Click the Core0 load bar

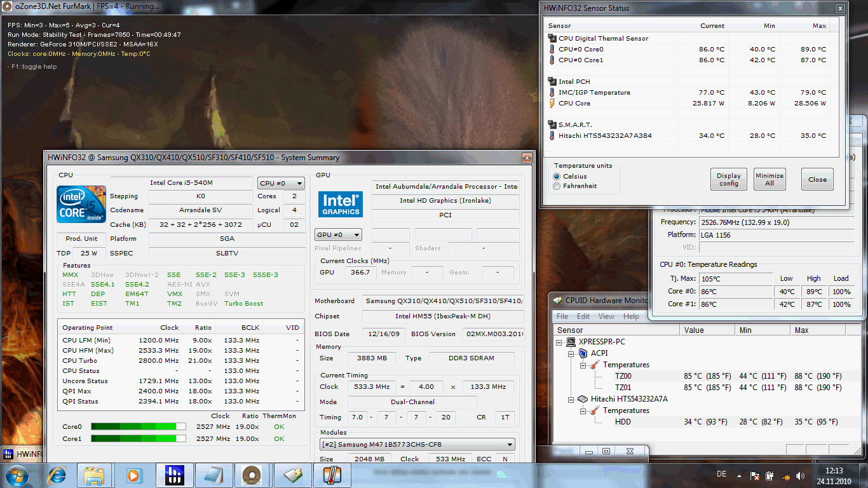tap(139, 426)
